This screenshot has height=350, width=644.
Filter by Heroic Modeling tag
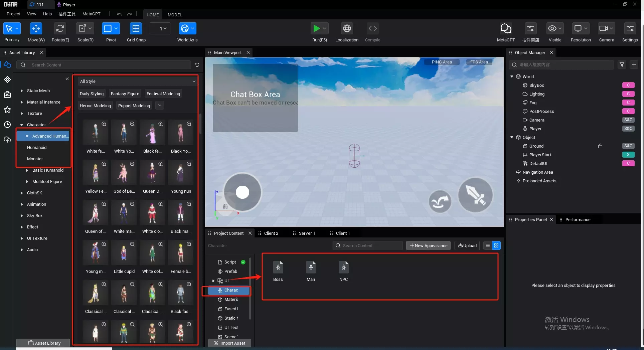click(x=95, y=106)
